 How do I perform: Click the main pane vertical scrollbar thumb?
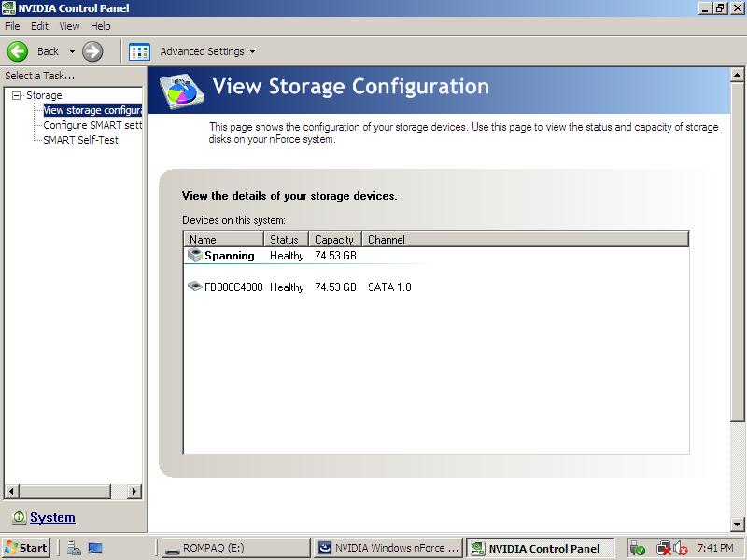pos(737,251)
